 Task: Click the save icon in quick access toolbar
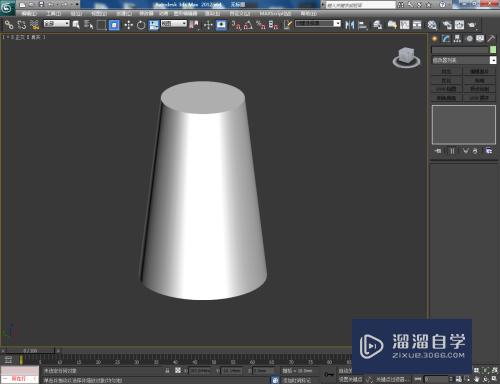pos(41,5)
